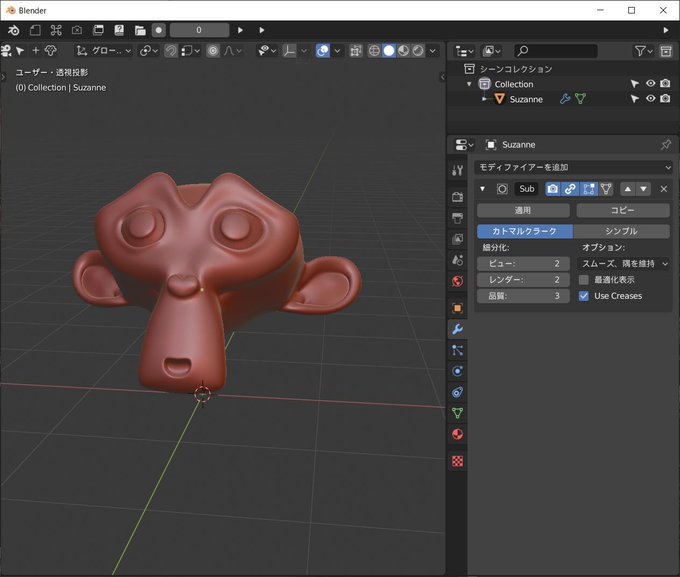Screen dimensions: 680x577
Task: Disable Collection in renders via camera icon
Action: click(665, 83)
